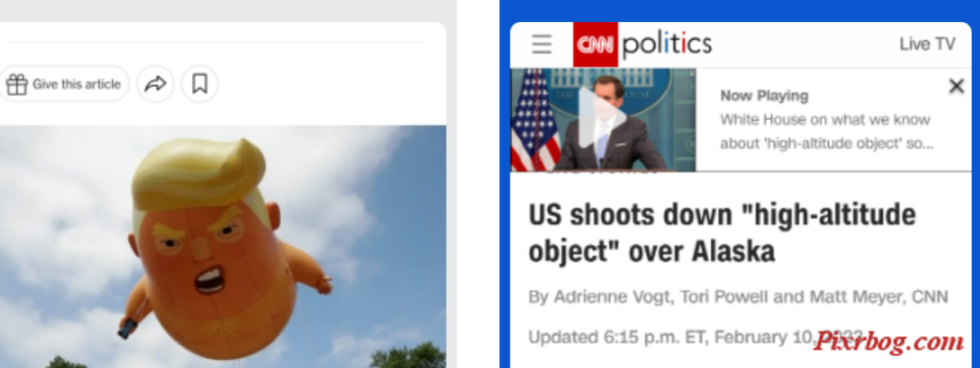Click the red CNN logo
This screenshot has height=368, width=980.
[x=595, y=44]
